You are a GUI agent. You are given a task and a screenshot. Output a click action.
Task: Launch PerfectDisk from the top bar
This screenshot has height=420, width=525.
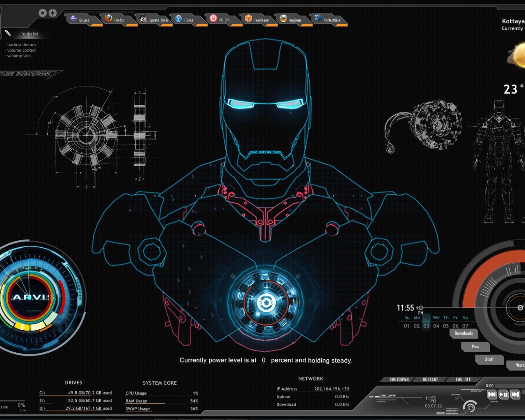(318, 18)
